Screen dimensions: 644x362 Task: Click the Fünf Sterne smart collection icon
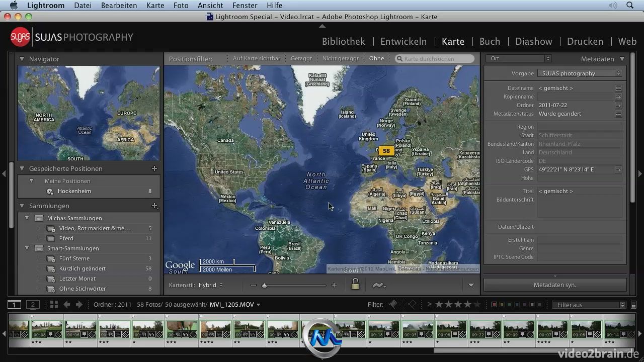[51, 259]
